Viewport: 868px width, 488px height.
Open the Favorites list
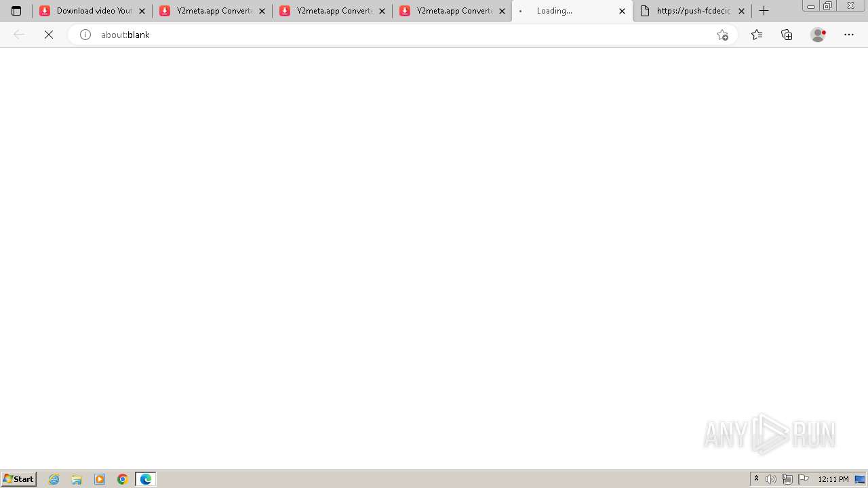coord(757,35)
